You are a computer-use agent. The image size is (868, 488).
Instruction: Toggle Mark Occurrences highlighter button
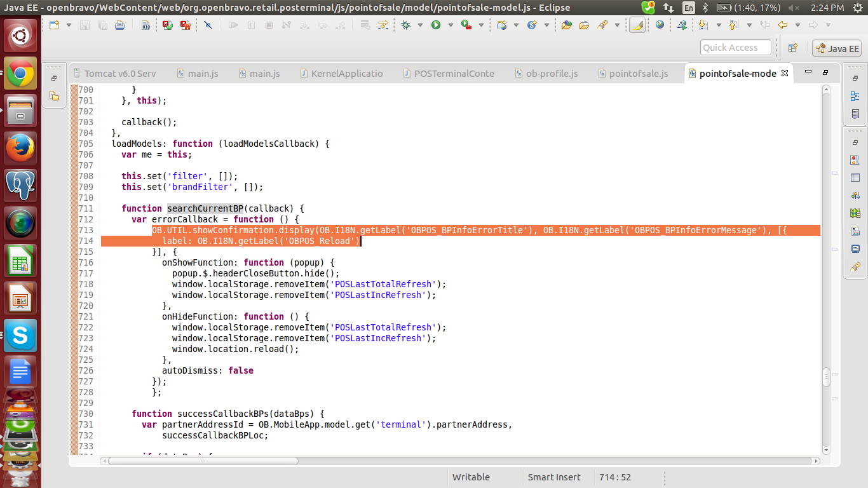637,25
